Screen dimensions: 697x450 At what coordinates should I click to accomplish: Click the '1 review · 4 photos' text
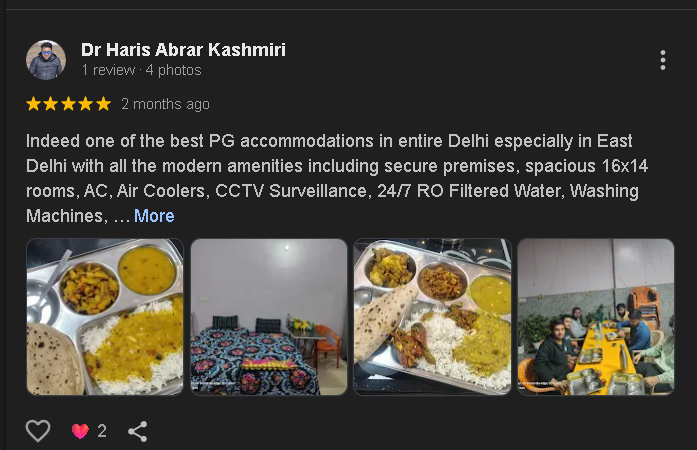pos(141,70)
